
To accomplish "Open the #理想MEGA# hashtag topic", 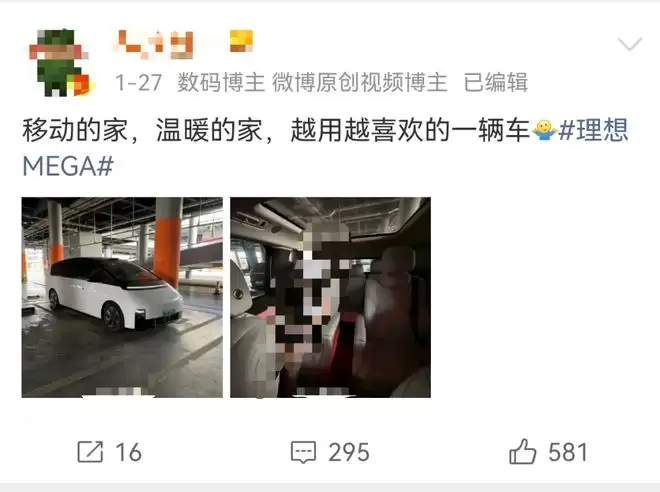I will coord(325,148).
